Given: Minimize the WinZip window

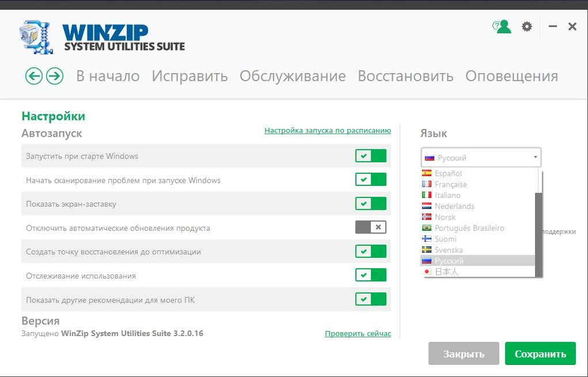Looking at the screenshot, I should coord(552,26).
